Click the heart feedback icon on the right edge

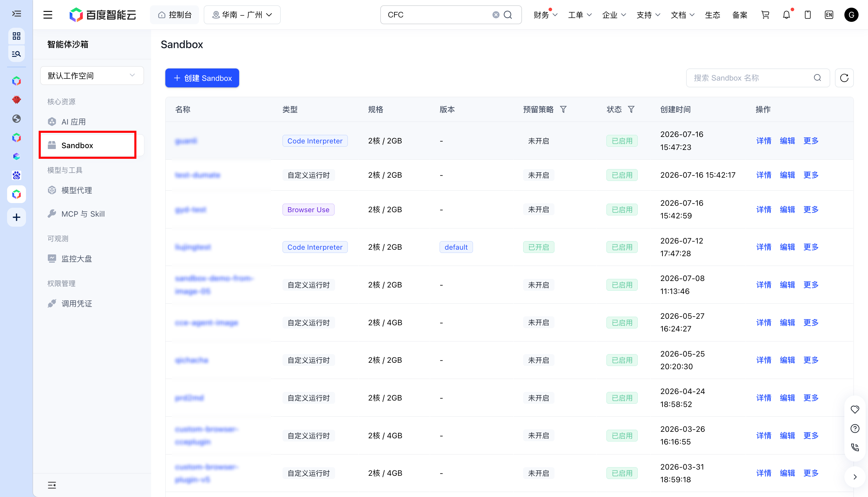click(855, 409)
